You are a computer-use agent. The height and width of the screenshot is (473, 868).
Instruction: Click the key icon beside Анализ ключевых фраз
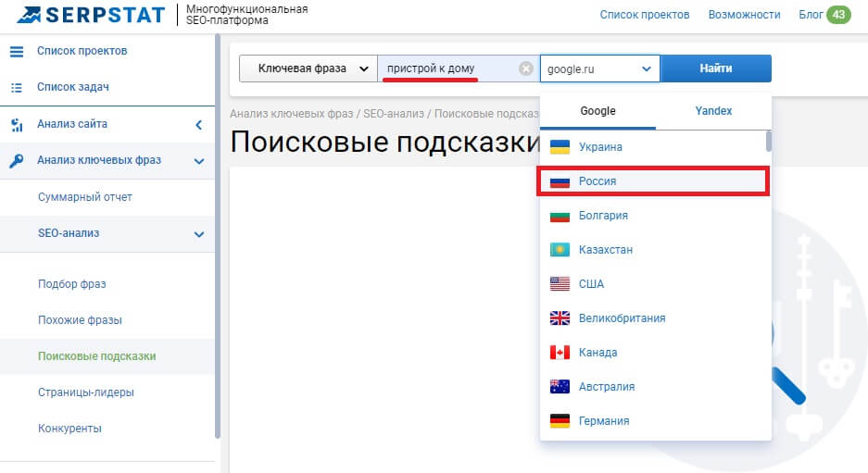[x=17, y=161]
